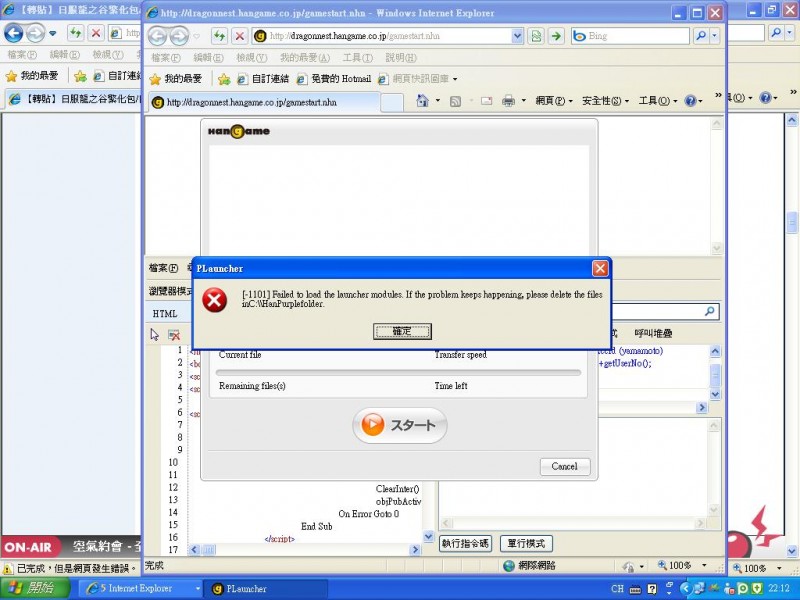The image size is (800, 600).
Task: Click the developer tools search magnifier
Action: click(709, 311)
